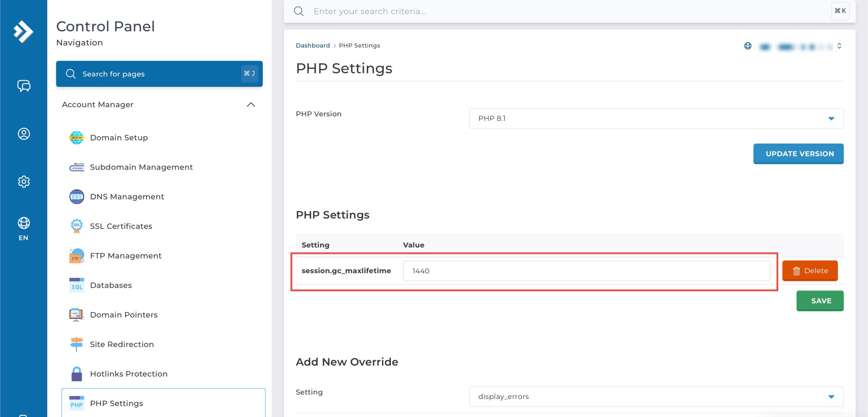Open the display_errors setting dropdown
Screen dimensions: 868x417
click(656, 396)
